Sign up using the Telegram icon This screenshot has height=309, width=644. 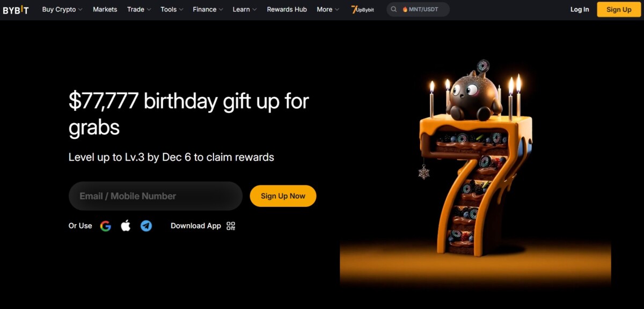pyautogui.click(x=146, y=226)
